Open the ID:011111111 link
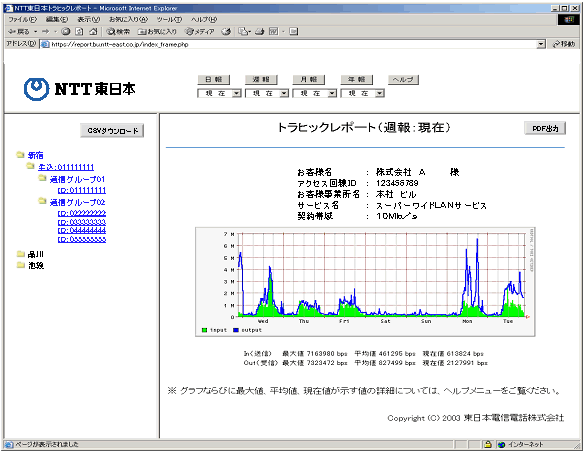 [82, 190]
